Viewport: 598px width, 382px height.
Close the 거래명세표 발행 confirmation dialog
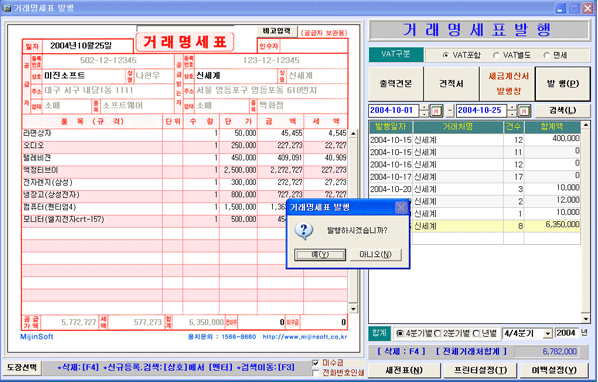401,207
